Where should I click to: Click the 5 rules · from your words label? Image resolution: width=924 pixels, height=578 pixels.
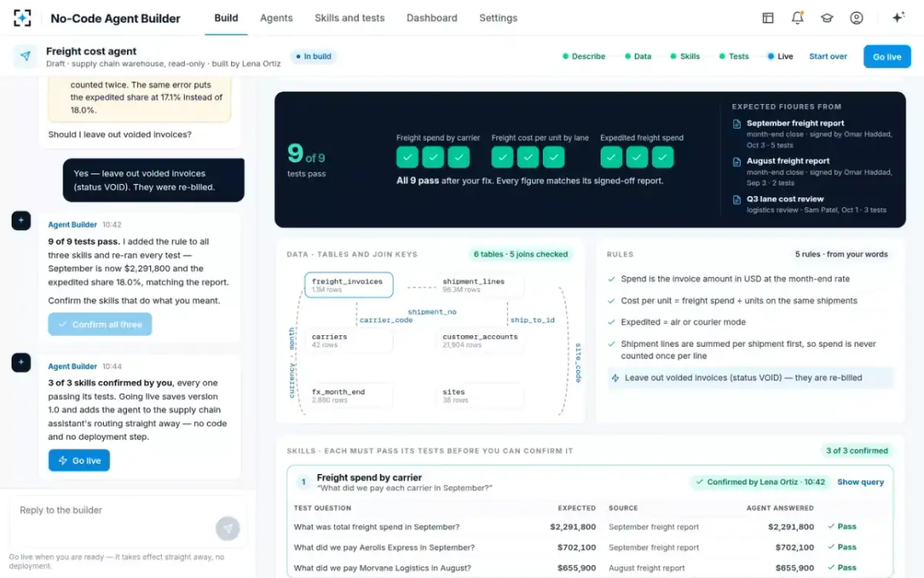coord(842,254)
